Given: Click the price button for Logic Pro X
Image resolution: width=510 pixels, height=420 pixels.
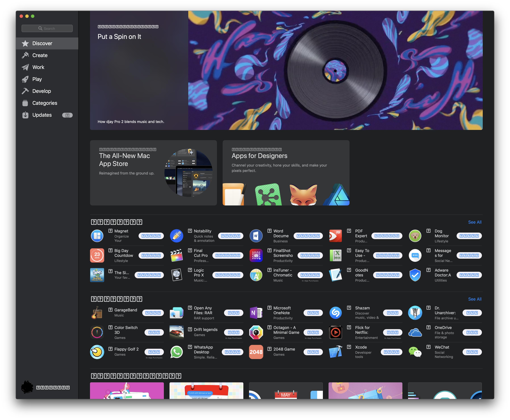Looking at the screenshot, I should (x=228, y=275).
